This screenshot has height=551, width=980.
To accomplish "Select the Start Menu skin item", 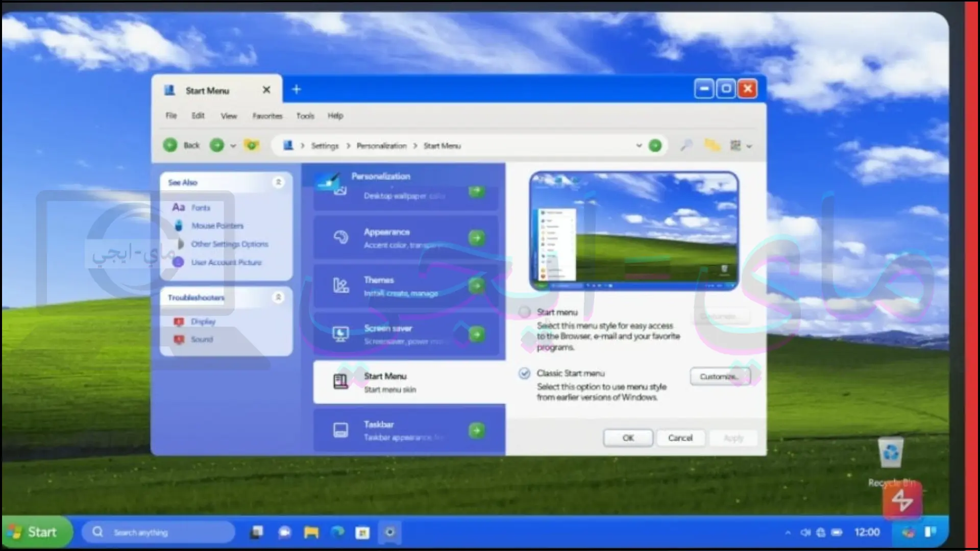I will point(409,382).
